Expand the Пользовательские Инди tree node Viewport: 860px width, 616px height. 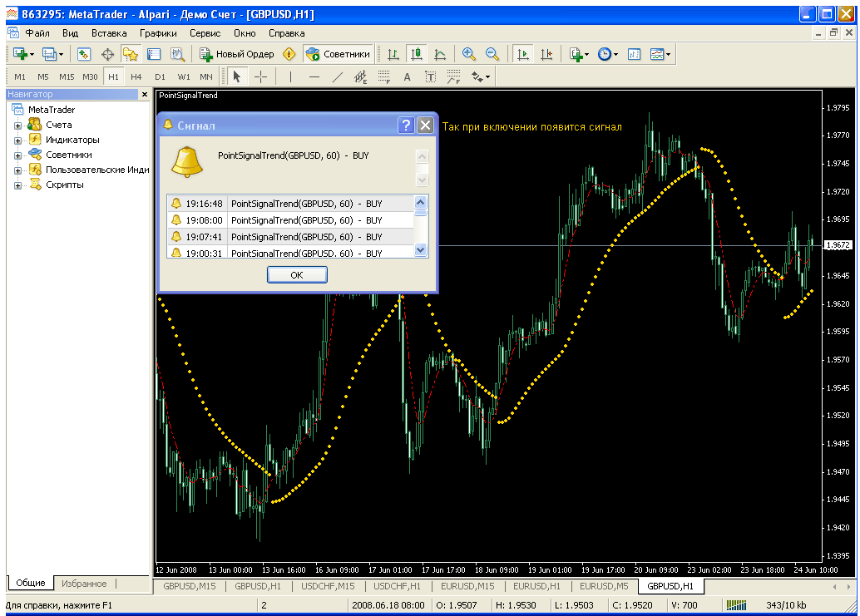[x=17, y=170]
